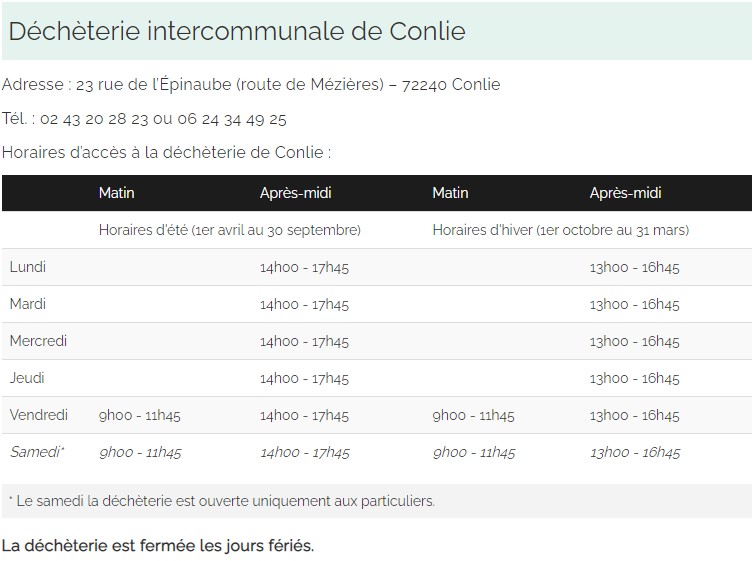Click the phone number 02 43 20 28 23

[x=94, y=119]
